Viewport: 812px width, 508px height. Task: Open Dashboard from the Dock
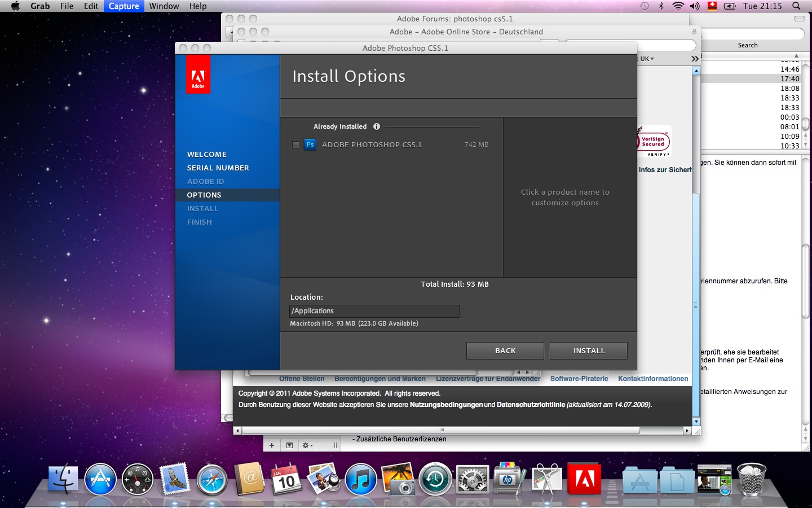pos(138,479)
